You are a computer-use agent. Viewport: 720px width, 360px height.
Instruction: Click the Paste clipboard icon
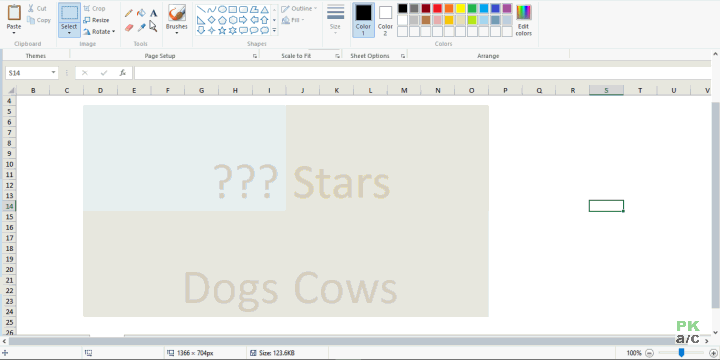14,12
